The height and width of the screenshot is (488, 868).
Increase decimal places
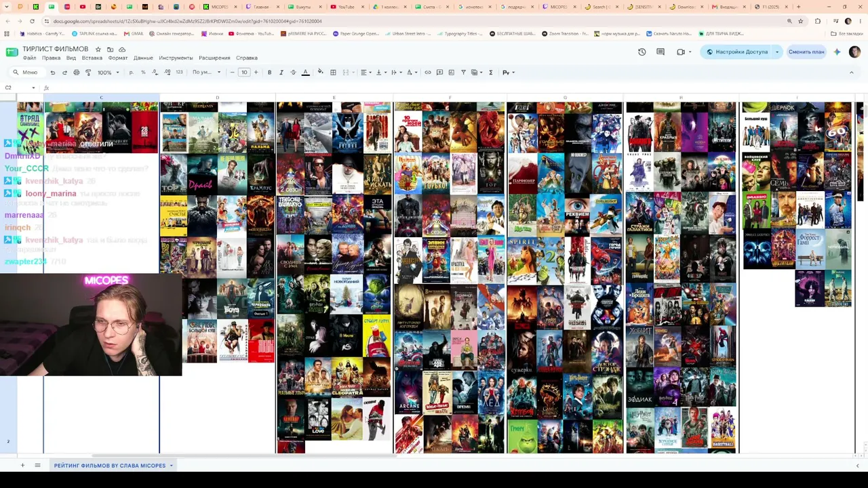(167, 73)
